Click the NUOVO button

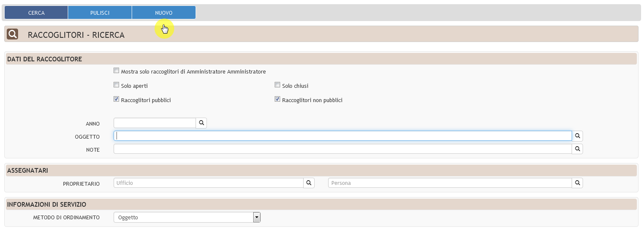click(x=164, y=13)
